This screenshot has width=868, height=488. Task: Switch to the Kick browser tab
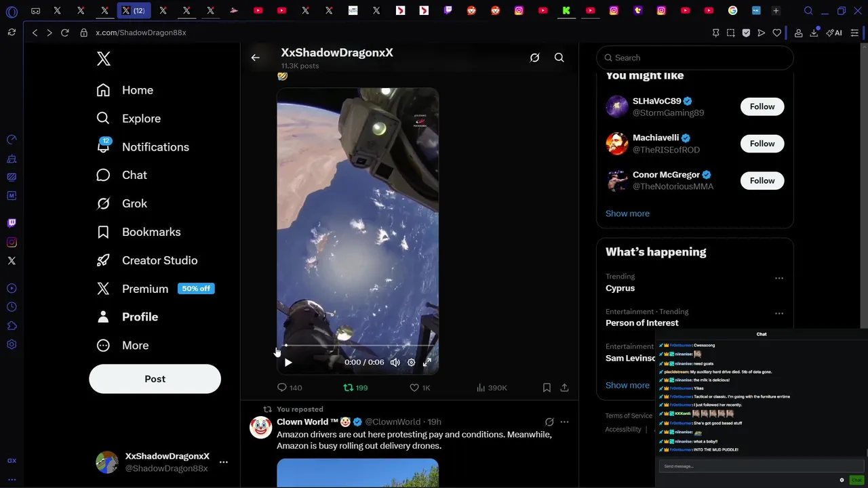click(566, 11)
